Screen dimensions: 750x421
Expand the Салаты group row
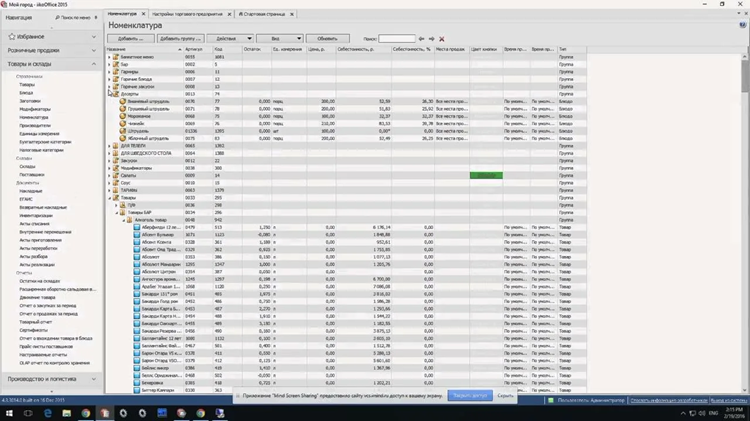109,175
